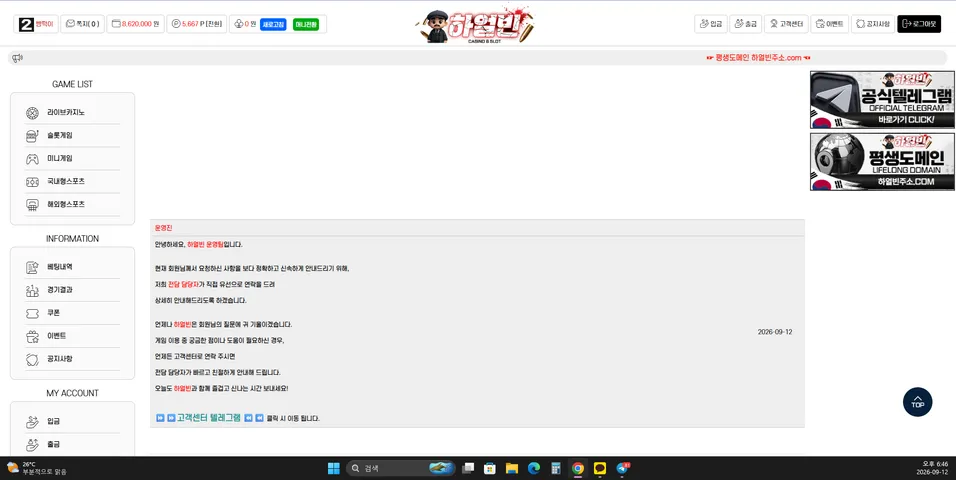The height and width of the screenshot is (480, 956).
Task: Click the black 로그아웃 button
Action: (x=919, y=24)
